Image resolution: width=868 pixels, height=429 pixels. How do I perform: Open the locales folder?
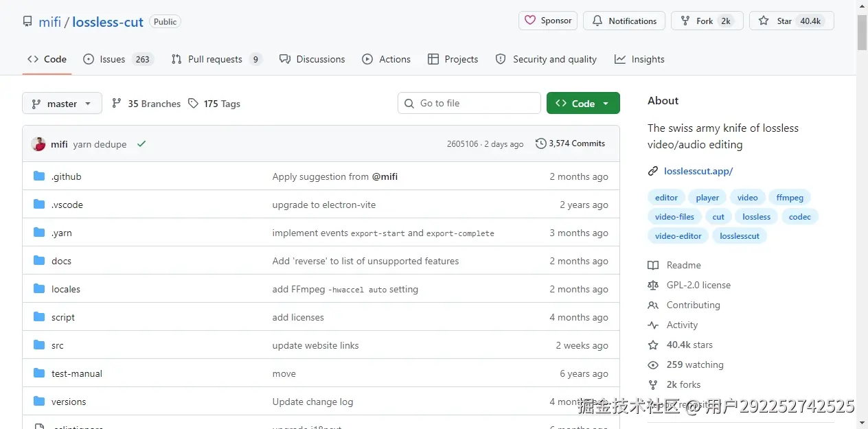click(65, 289)
